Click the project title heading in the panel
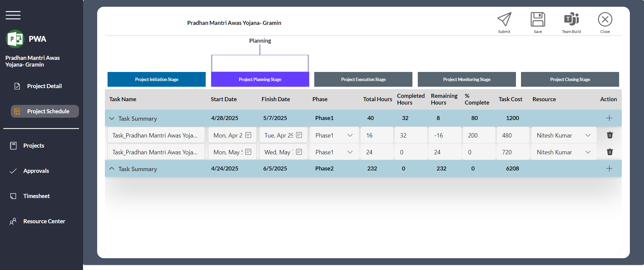The width and height of the screenshot is (644, 270). (234, 23)
